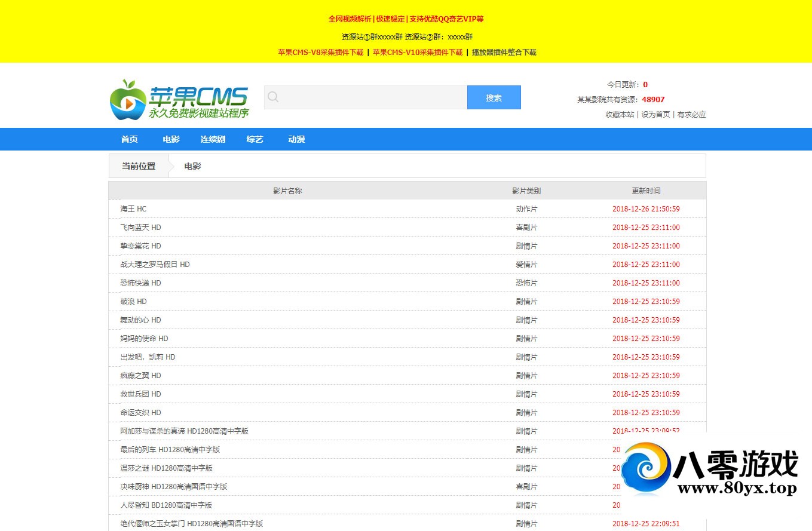Select 战大理之罗马假日 HD entry
Image resolution: width=812 pixels, height=531 pixels.
tap(155, 265)
